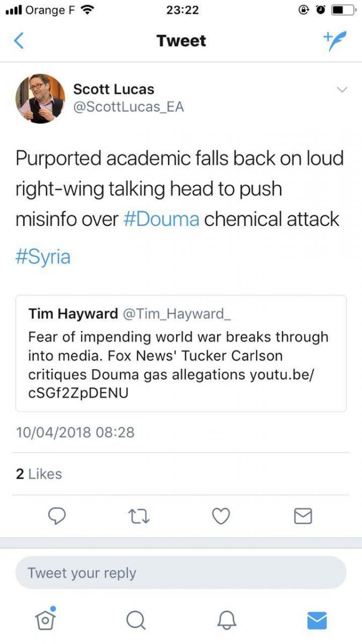
Task: Open the Search tab
Action: 135,620
